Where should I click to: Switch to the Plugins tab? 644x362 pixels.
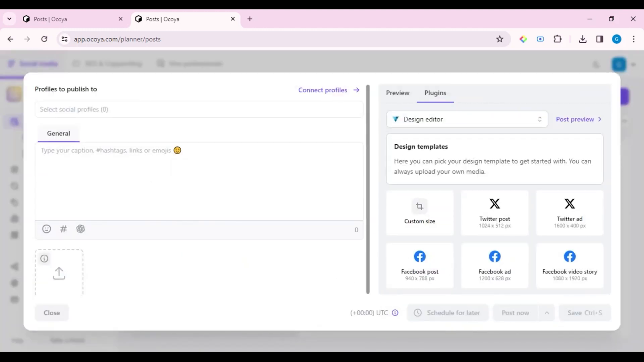pos(435,93)
